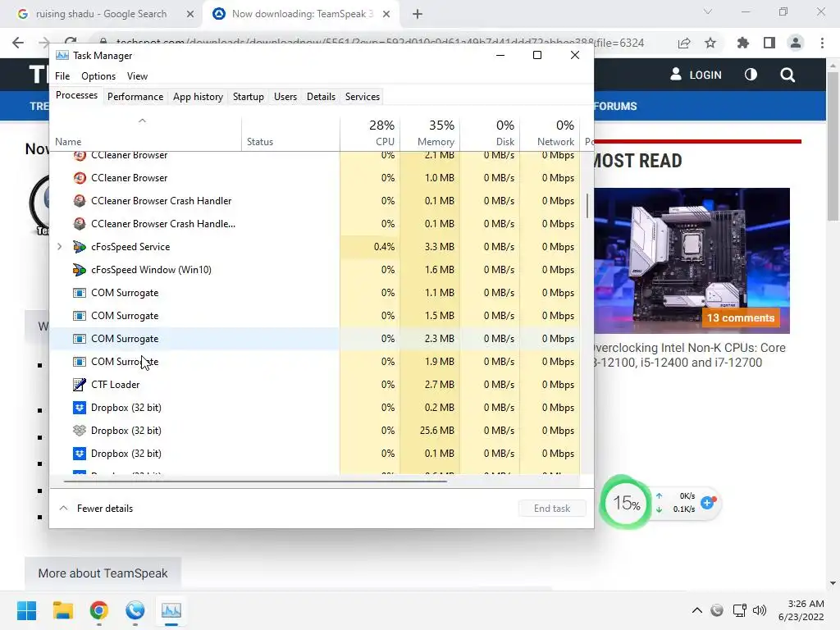Switch to the Google Search browser tab
The height and width of the screenshot is (630, 840).
(x=101, y=14)
